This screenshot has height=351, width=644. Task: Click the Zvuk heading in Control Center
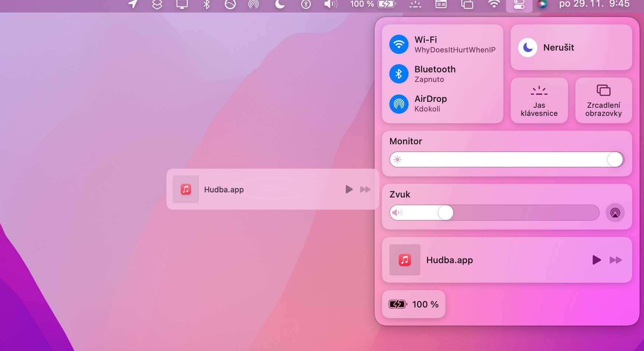(x=400, y=195)
